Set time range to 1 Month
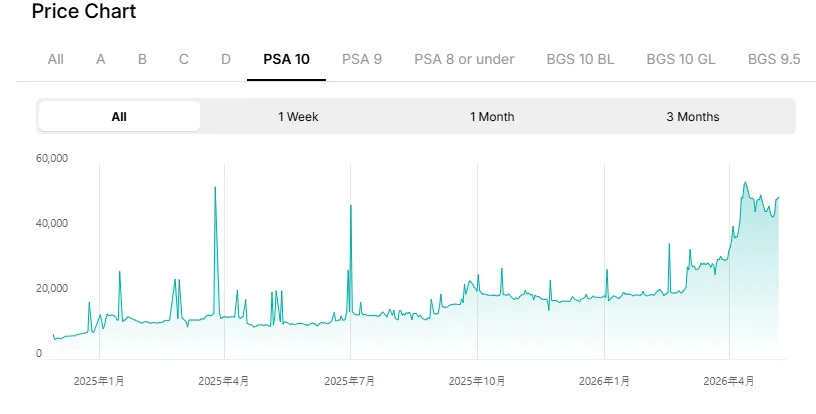This screenshot has width=816, height=414. pos(492,117)
